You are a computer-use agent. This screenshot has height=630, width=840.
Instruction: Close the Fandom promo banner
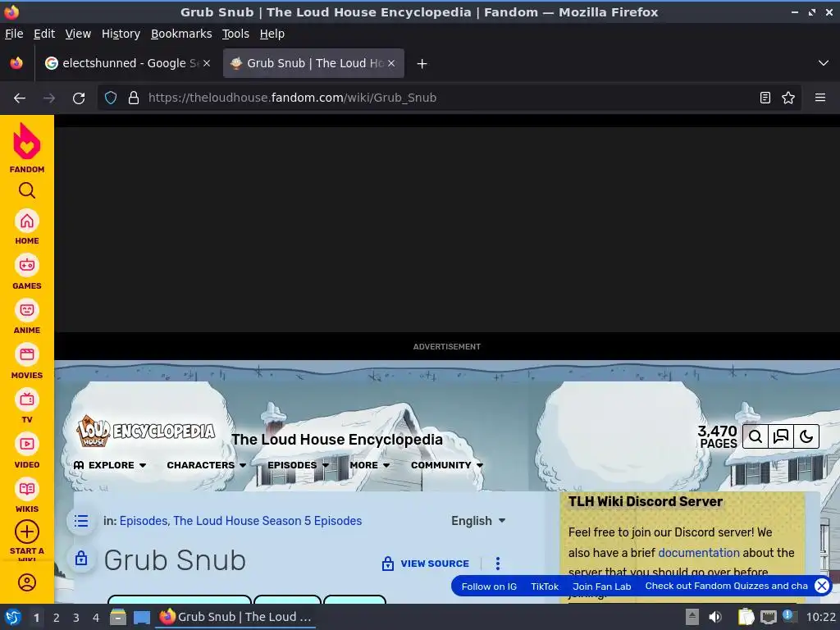point(821,586)
